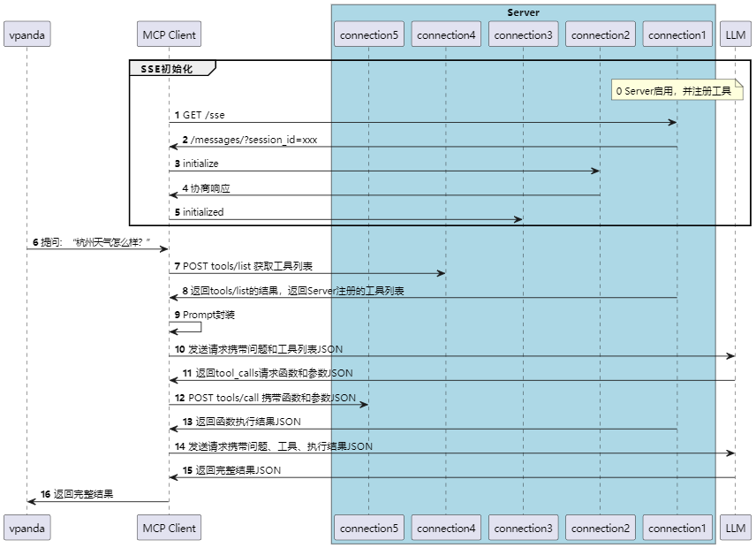Screen dimensions: 756x548
Task: Click the SSE初始化 frame label
Action: click(x=166, y=68)
